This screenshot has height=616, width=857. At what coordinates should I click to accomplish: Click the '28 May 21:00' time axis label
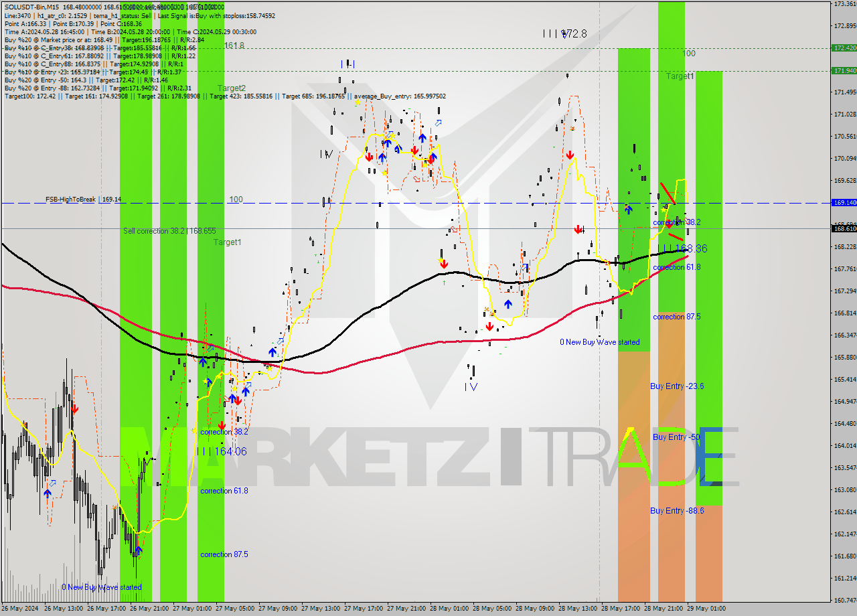(663, 609)
